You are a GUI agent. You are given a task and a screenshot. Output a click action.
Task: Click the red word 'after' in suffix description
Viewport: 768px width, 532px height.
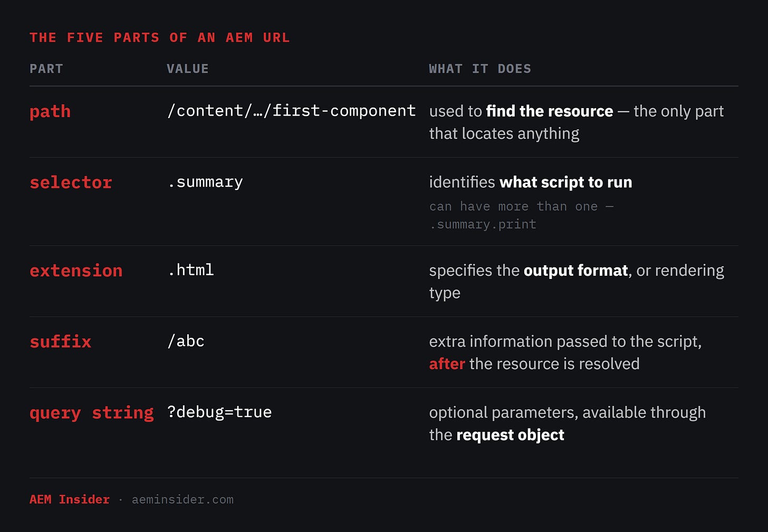click(447, 364)
